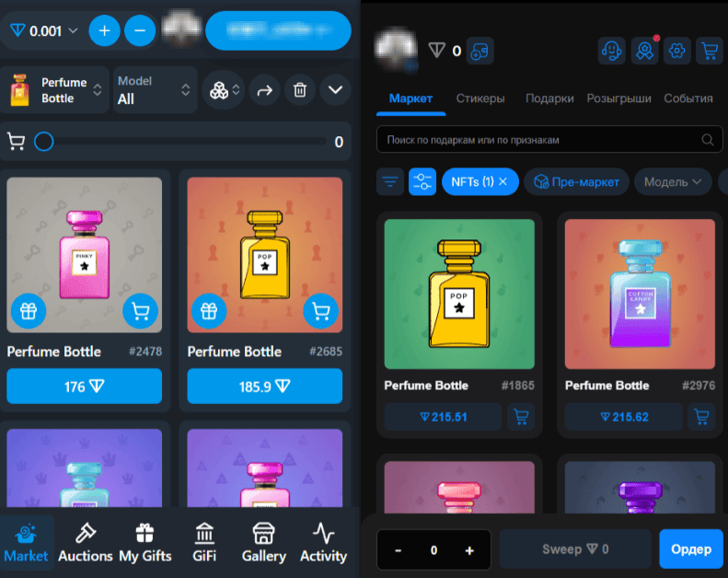Click the top-up wallet icon beside balance 0
This screenshot has height=578, width=728.
(x=480, y=51)
